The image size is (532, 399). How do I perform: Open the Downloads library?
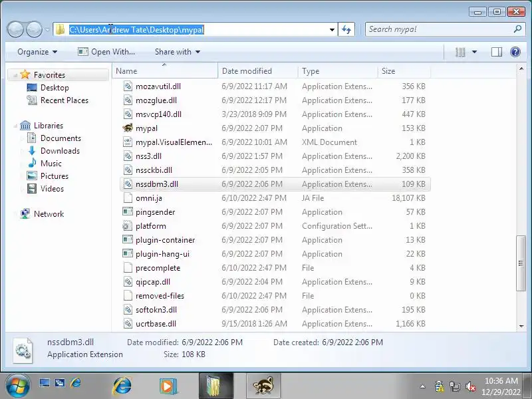[x=60, y=151]
